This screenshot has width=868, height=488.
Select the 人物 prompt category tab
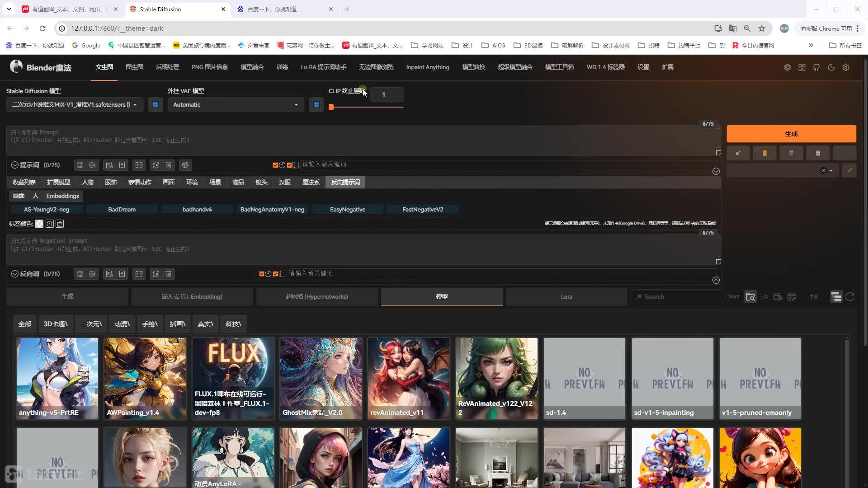88,183
